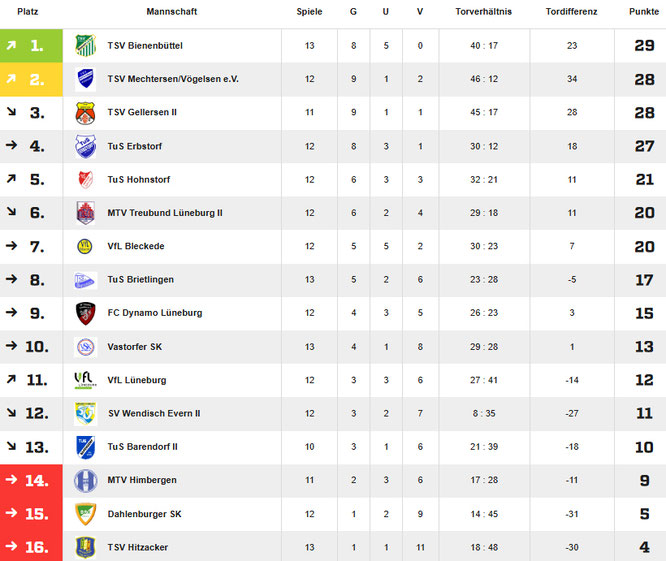This screenshot has width=666, height=561.
Task: Click the TSV Hitzacker crest
Action: tap(85, 547)
